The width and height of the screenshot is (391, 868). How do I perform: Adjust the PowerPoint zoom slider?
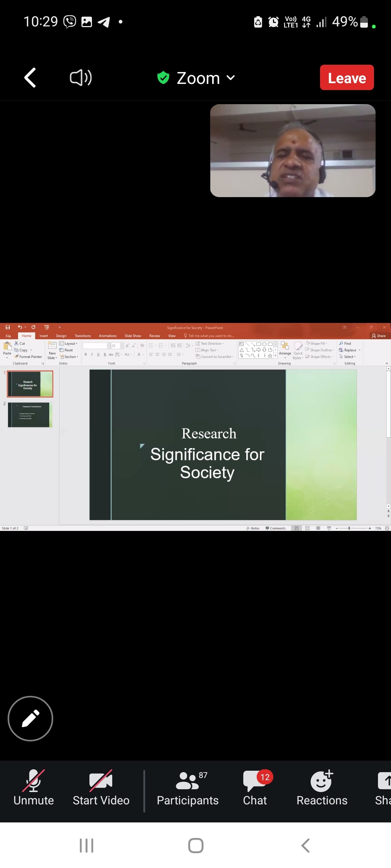coord(349,528)
